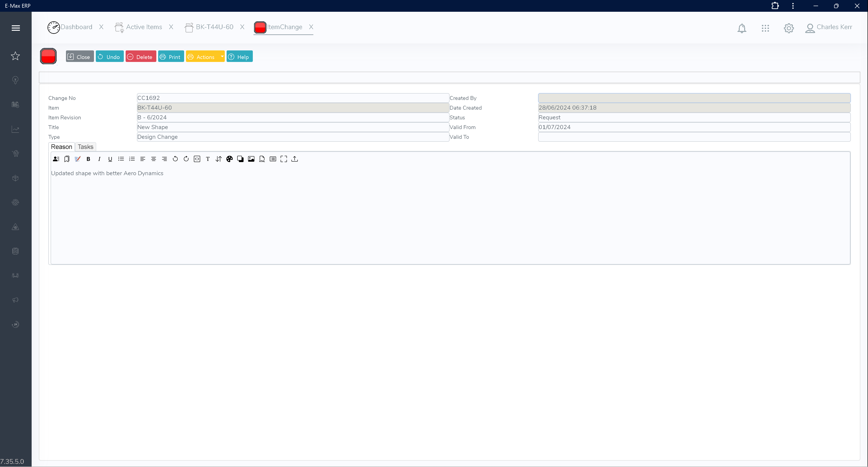Click the HTML file icon

262,159
